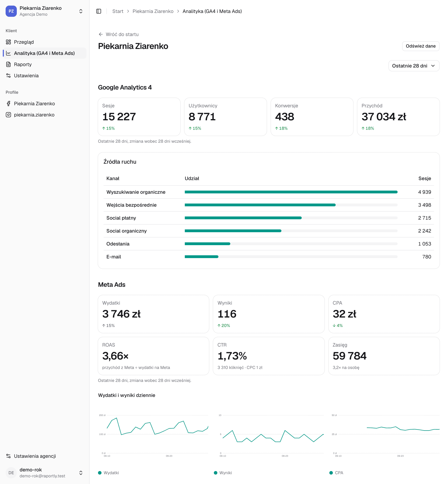Click the Konwersje value 438
The image size is (448, 484).
click(x=284, y=117)
